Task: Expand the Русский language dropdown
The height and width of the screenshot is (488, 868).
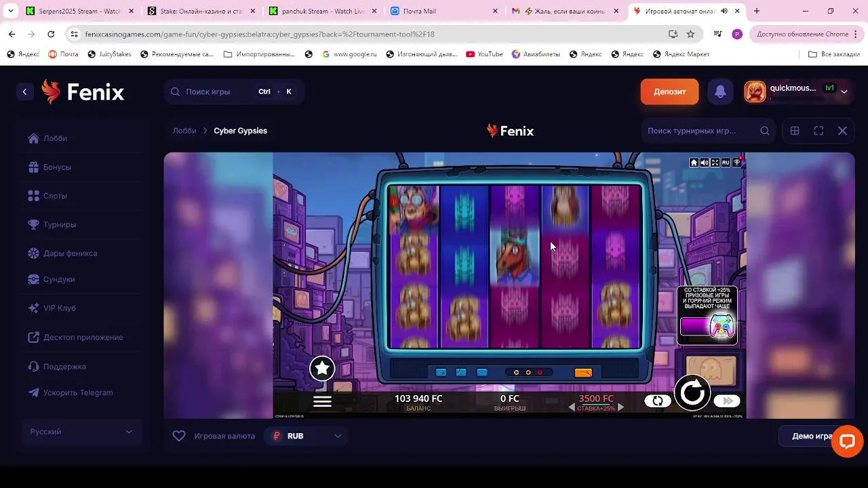Action: (81, 432)
